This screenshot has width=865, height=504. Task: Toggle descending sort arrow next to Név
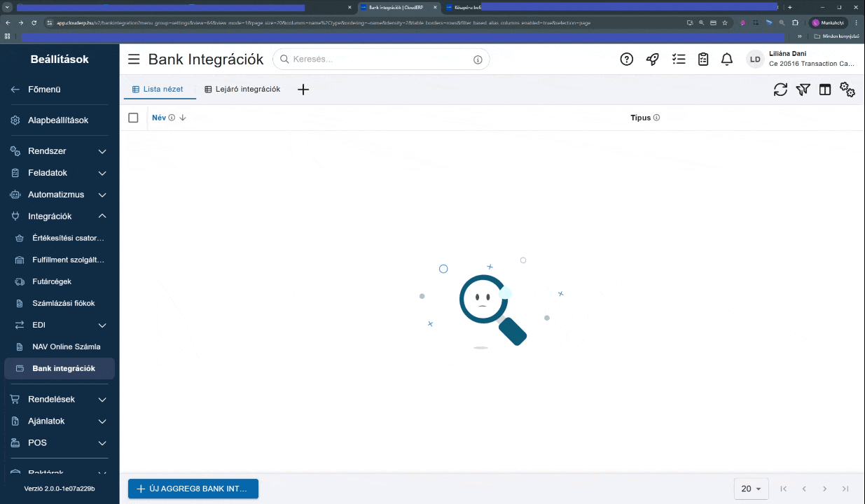click(183, 118)
